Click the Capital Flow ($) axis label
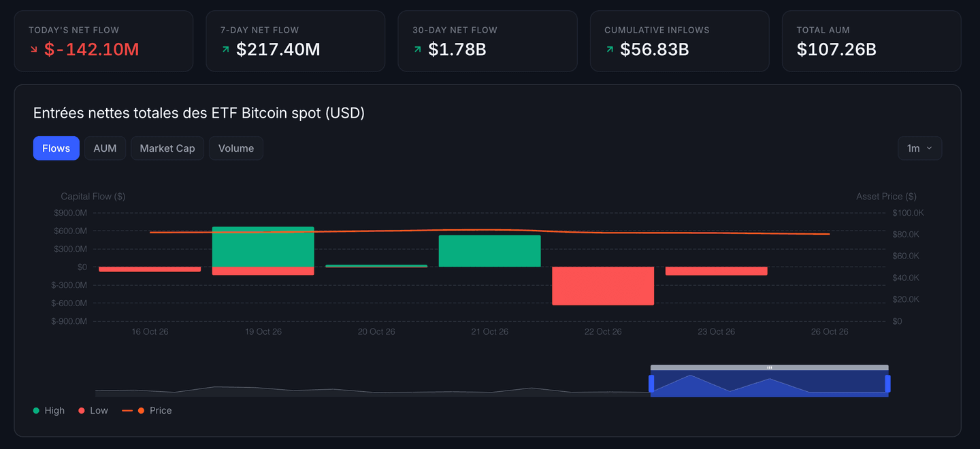The image size is (980, 449). [x=93, y=196]
